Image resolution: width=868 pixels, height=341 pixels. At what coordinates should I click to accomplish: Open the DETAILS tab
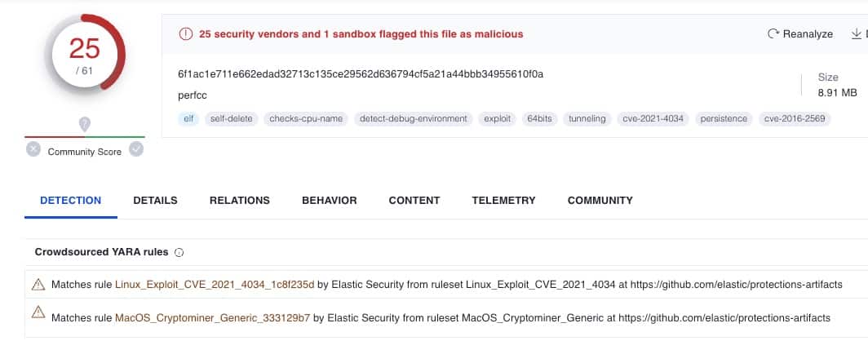click(155, 200)
